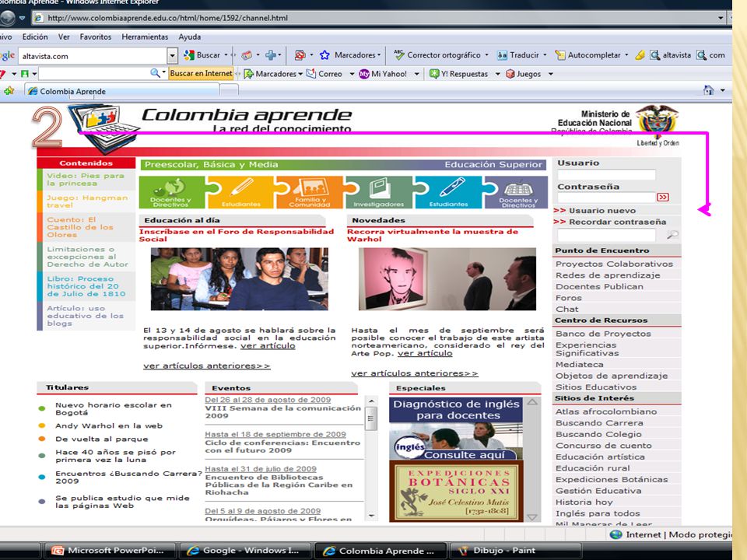
Task: Click the Buscar en Internet button
Action: point(201,73)
